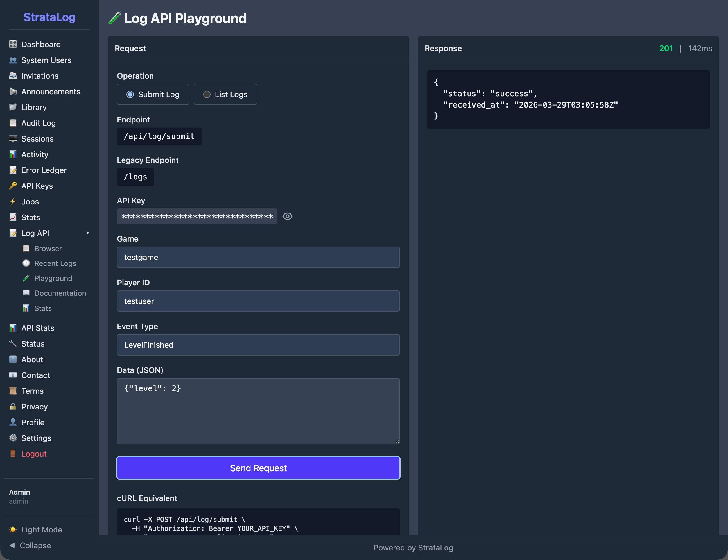The width and height of the screenshot is (728, 560).
Task: Click the Jobs lightning bolt icon
Action: click(x=13, y=202)
